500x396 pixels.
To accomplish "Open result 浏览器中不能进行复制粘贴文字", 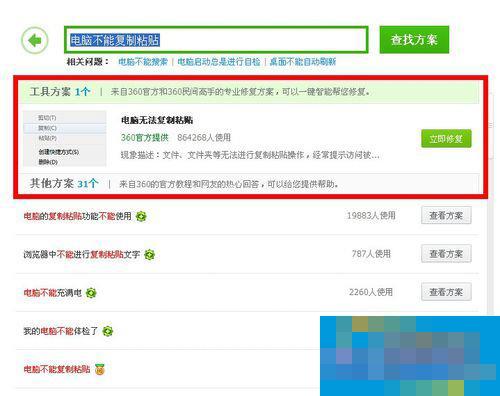I will 82,255.
